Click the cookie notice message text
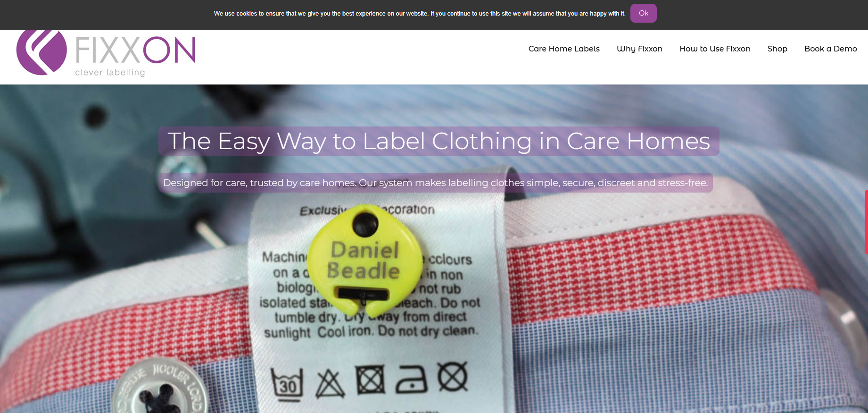868x413 pixels. [420, 13]
